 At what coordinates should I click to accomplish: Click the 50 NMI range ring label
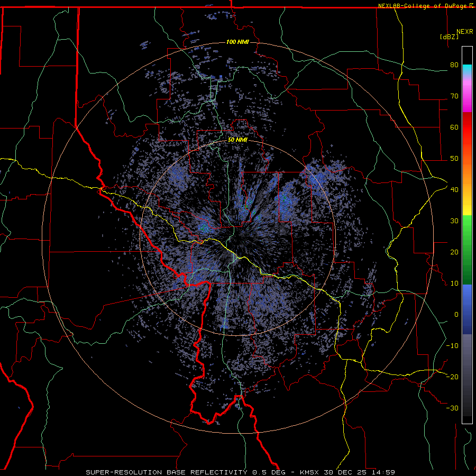[x=237, y=140]
